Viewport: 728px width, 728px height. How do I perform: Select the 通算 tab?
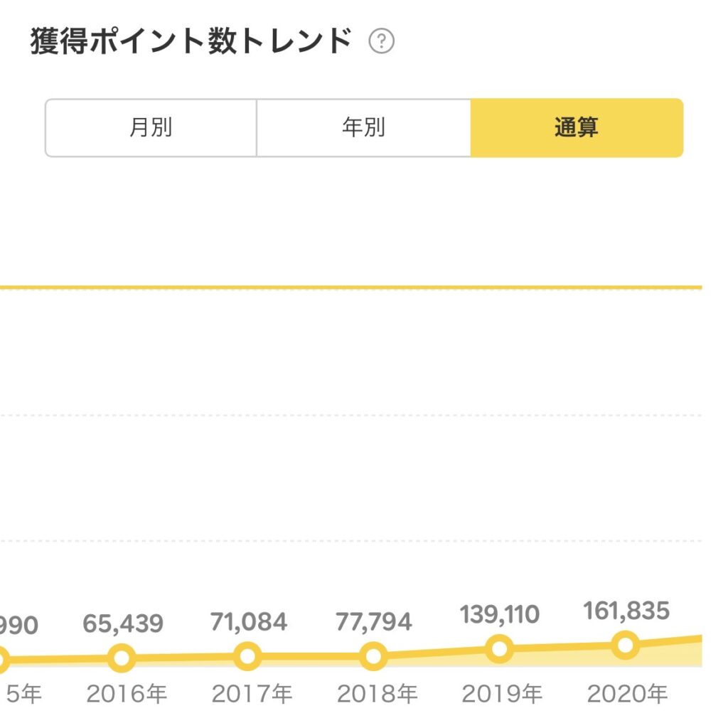click(x=577, y=128)
